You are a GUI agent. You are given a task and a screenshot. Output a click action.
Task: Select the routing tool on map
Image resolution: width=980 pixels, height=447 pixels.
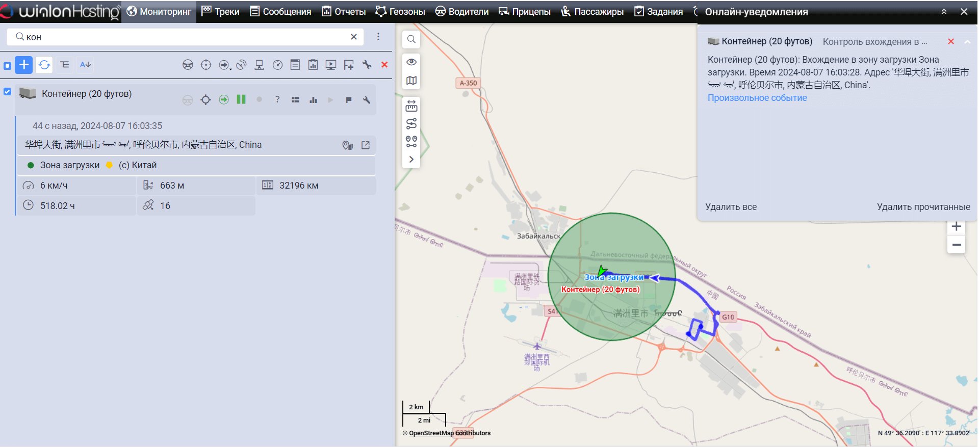pos(411,124)
